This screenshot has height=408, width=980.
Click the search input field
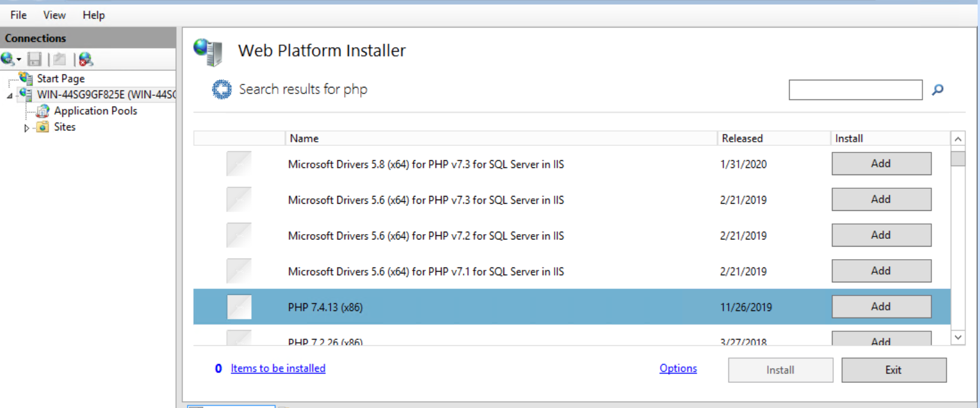(856, 90)
